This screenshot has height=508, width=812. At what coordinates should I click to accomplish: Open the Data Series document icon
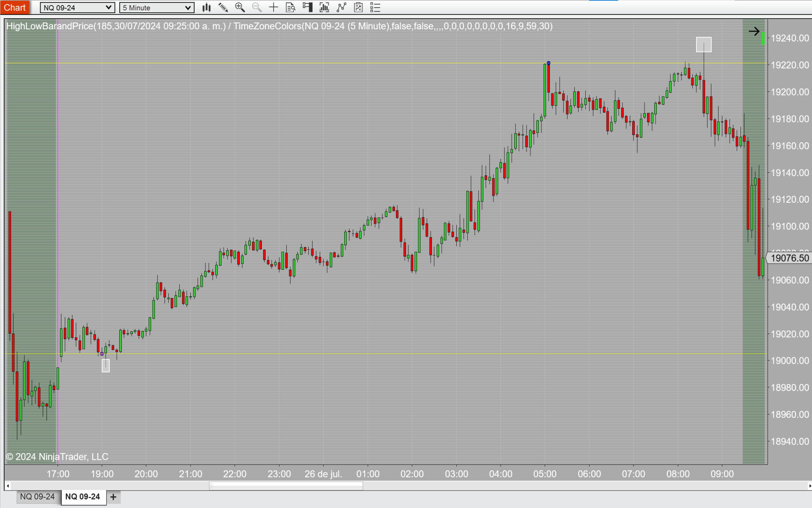pos(291,7)
